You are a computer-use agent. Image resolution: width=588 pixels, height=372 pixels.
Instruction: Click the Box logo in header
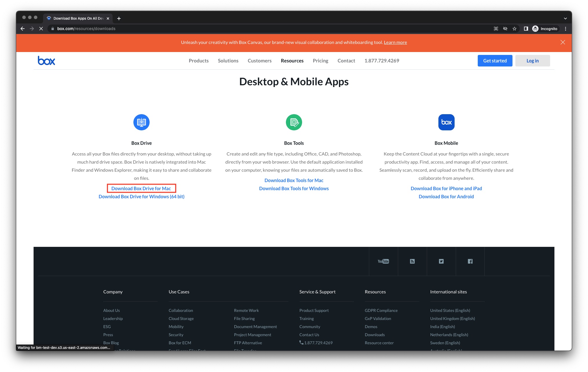[x=46, y=61]
